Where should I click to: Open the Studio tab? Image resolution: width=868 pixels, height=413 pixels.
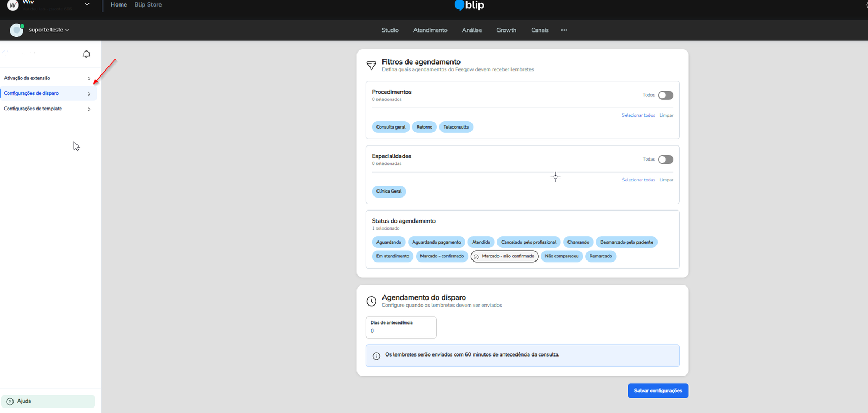coord(390,30)
